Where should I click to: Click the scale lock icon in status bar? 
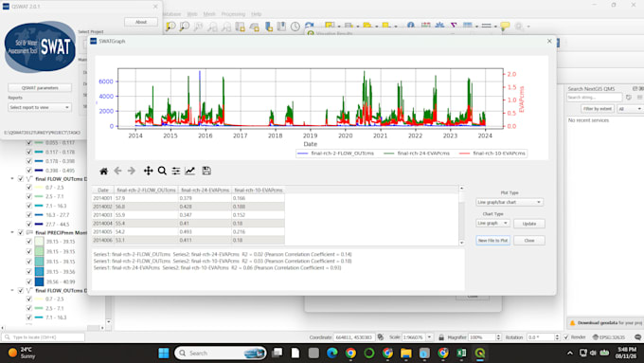(x=441, y=337)
